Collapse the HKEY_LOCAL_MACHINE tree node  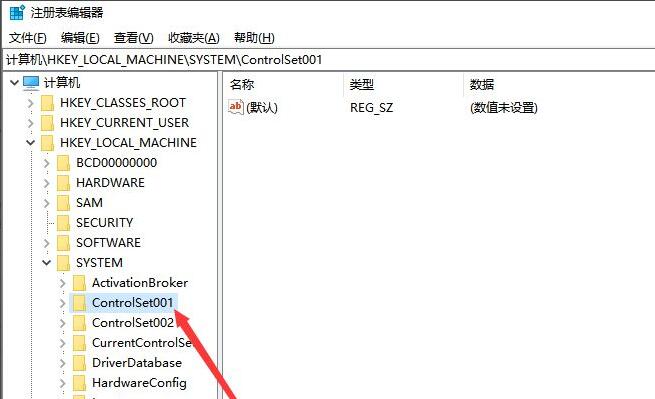[x=30, y=143]
